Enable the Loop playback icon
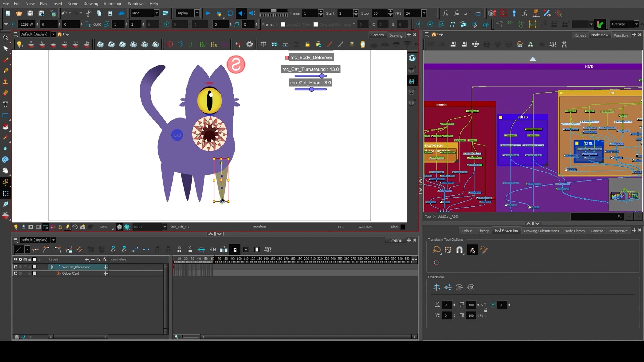This screenshot has height=362, width=644. point(230,13)
